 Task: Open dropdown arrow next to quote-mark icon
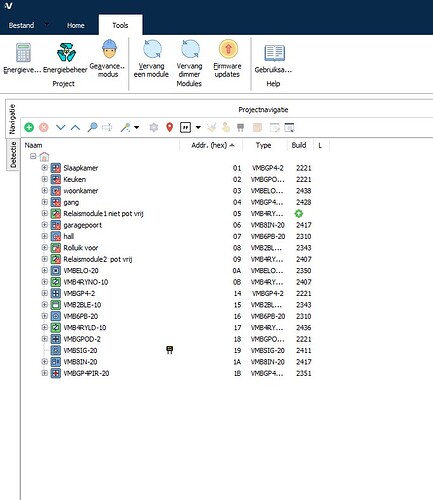pos(198,127)
